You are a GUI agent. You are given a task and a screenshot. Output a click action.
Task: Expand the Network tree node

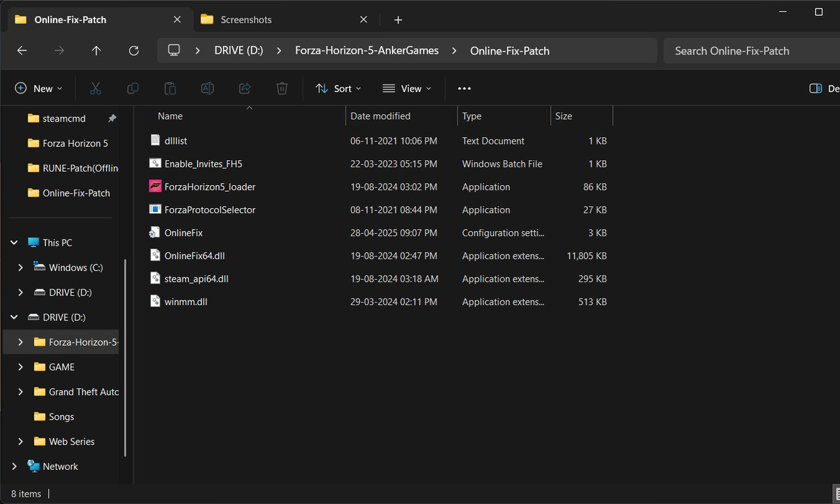click(14, 467)
